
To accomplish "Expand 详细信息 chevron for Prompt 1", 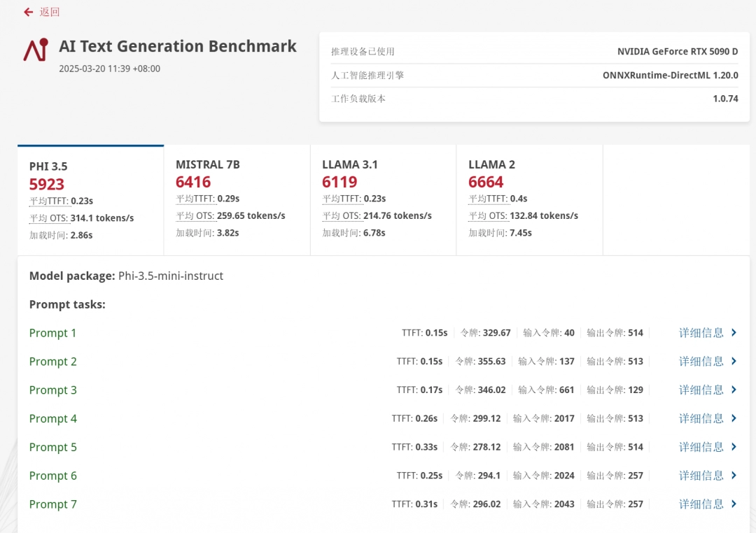I will tap(733, 333).
